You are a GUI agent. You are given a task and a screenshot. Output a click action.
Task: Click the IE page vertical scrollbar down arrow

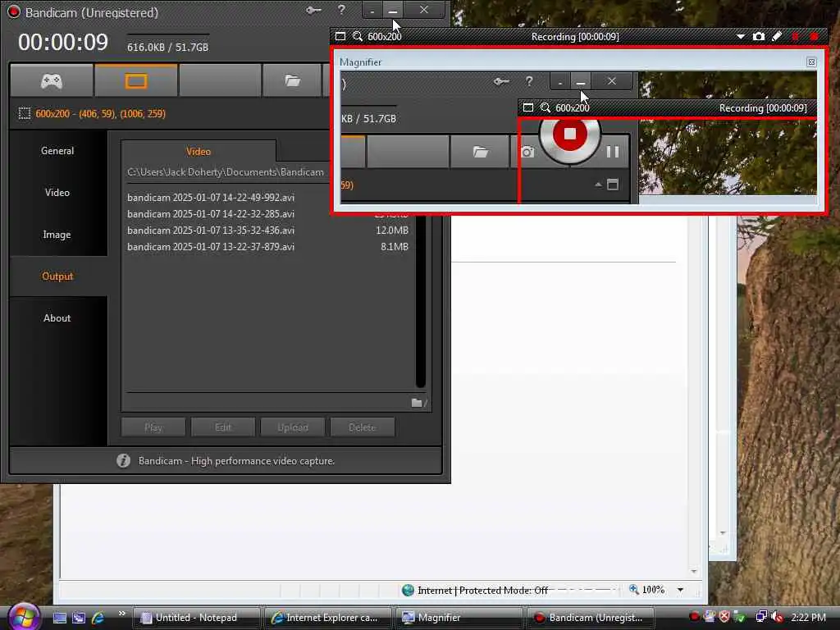tap(694, 571)
